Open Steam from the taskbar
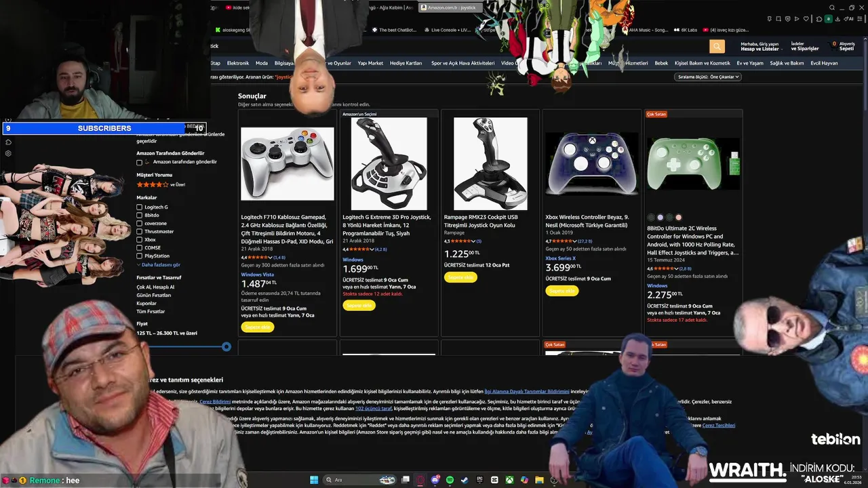The height and width of the screenshot is (488, 868). (x=465, y=480)
